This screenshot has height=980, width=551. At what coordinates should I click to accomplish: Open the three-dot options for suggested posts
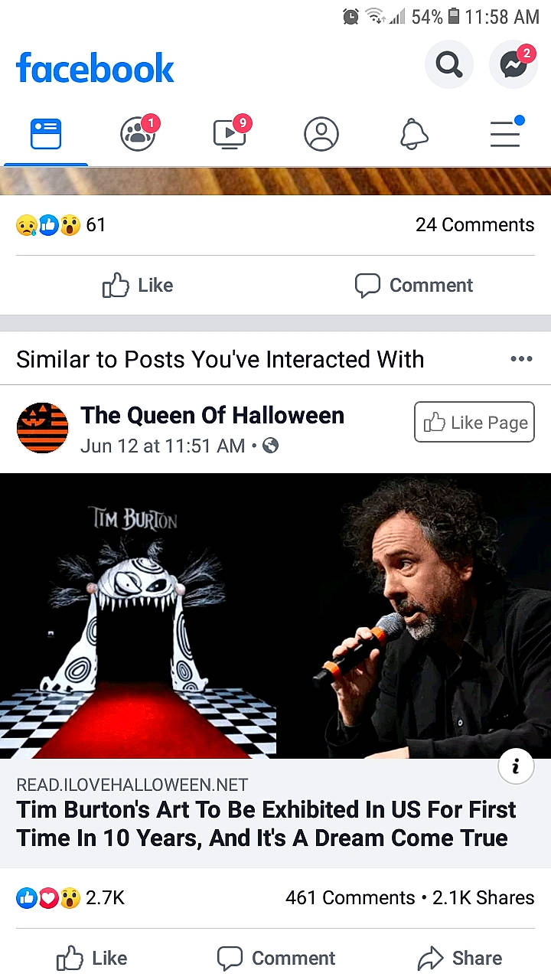point(521,359)
